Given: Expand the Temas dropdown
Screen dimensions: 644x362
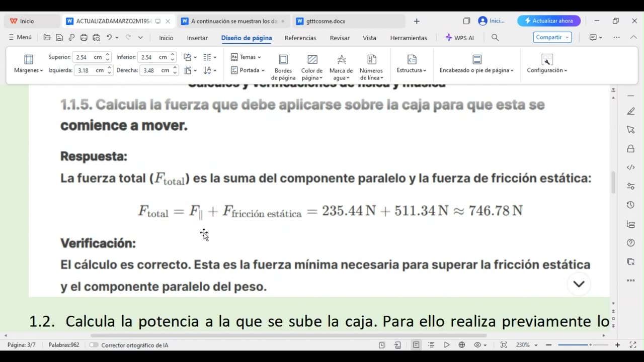Looking at the screenshot, I should 246,57.
